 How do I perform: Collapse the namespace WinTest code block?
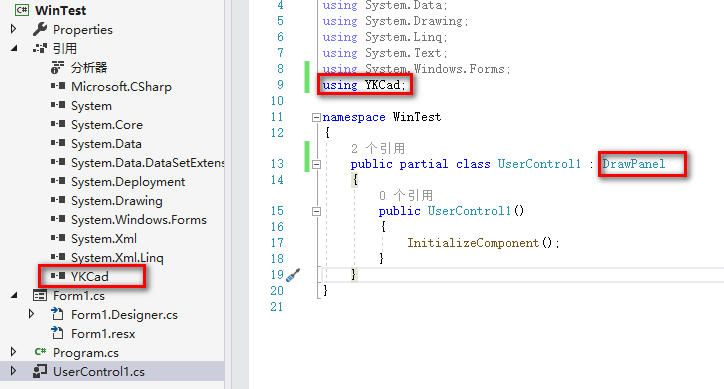coord(316,117)
